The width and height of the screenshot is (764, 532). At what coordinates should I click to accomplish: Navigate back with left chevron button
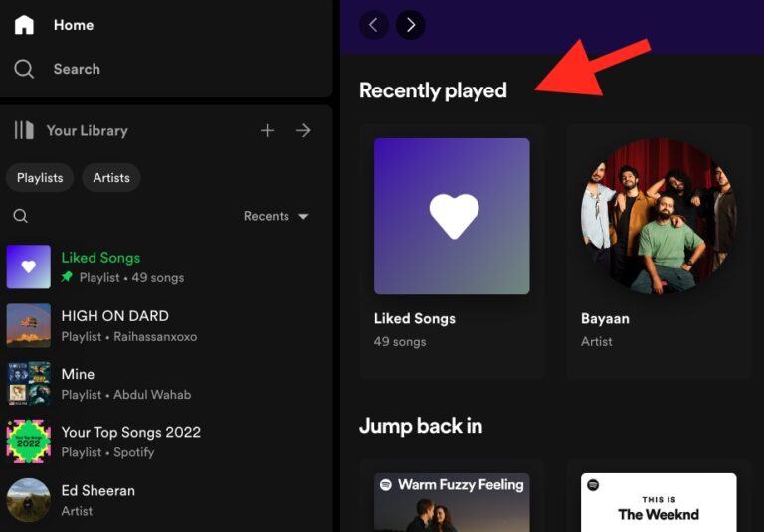[374, 25]
